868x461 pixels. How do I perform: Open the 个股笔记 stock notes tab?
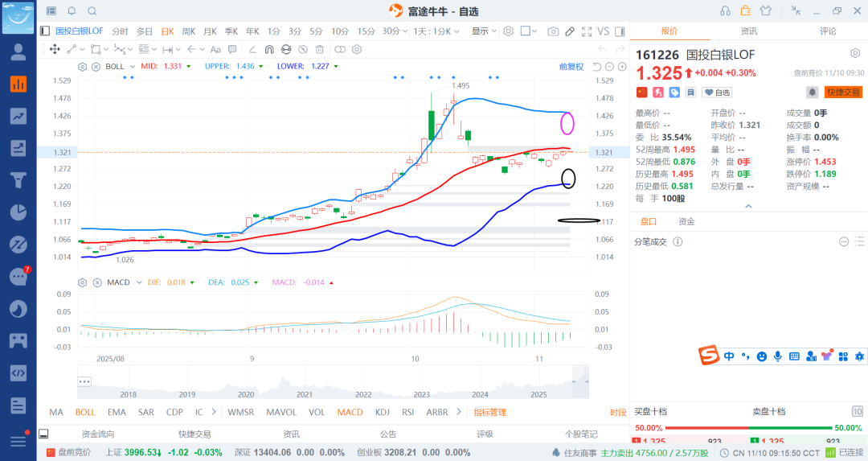pos(581,434)
